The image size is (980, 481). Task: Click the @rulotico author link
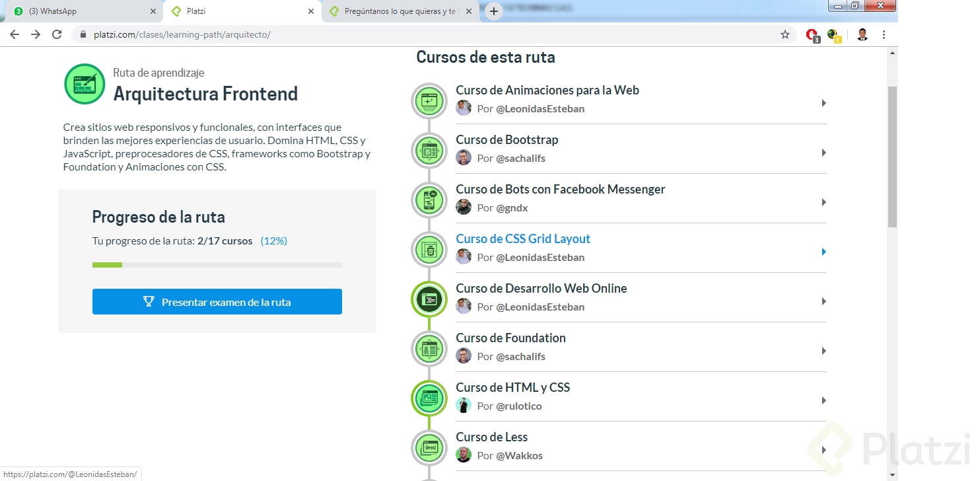click(519, 406)
